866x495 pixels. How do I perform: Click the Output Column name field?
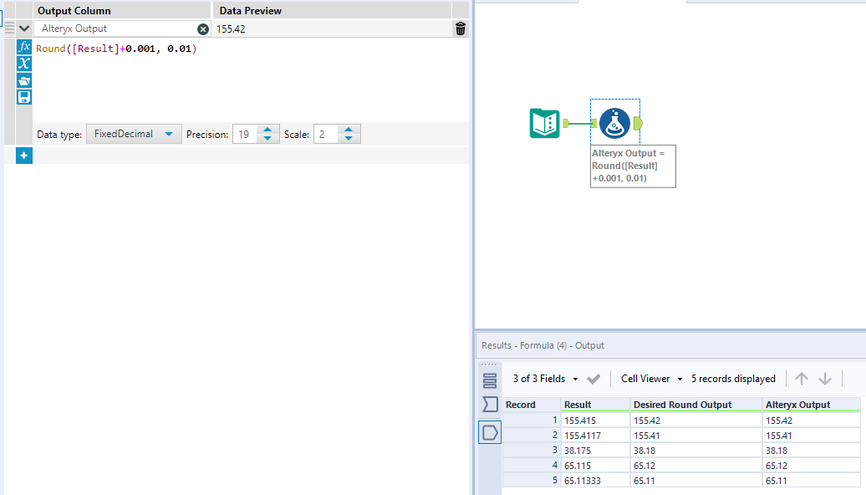coord(116,29)
